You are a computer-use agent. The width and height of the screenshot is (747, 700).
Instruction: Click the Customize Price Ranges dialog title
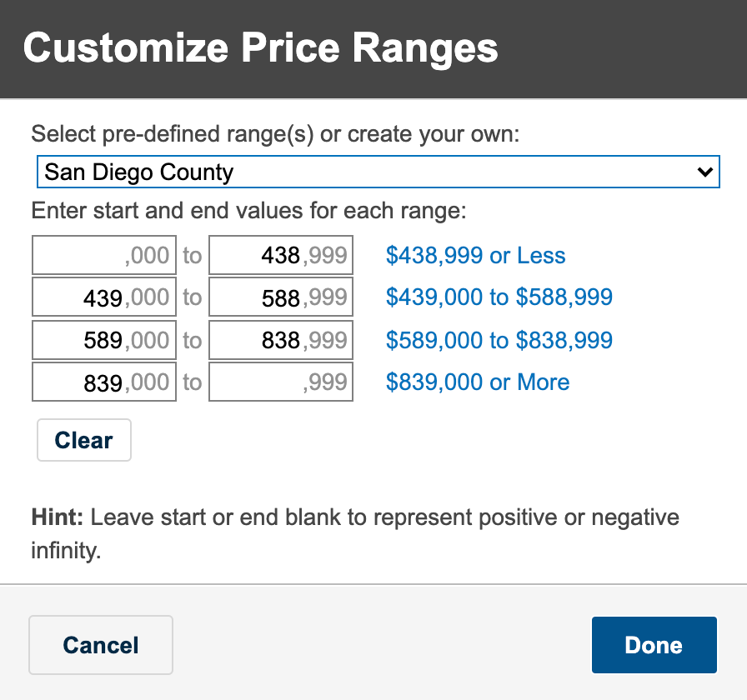[261, 48]
